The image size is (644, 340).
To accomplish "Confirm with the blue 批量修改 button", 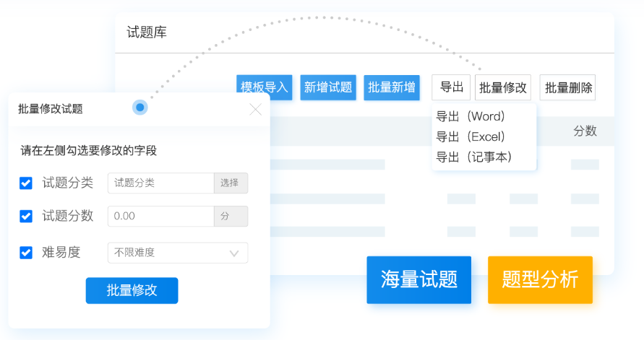I will [x=132, y=290].
